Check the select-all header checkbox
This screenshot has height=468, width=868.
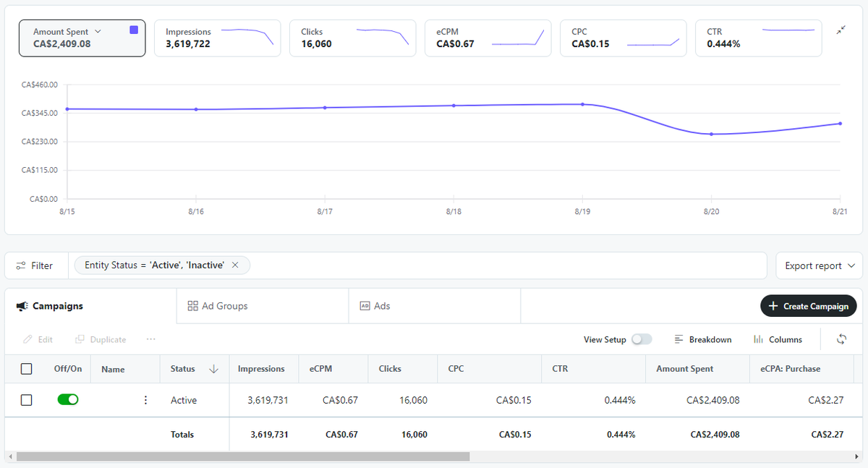(x=26, y=369)
